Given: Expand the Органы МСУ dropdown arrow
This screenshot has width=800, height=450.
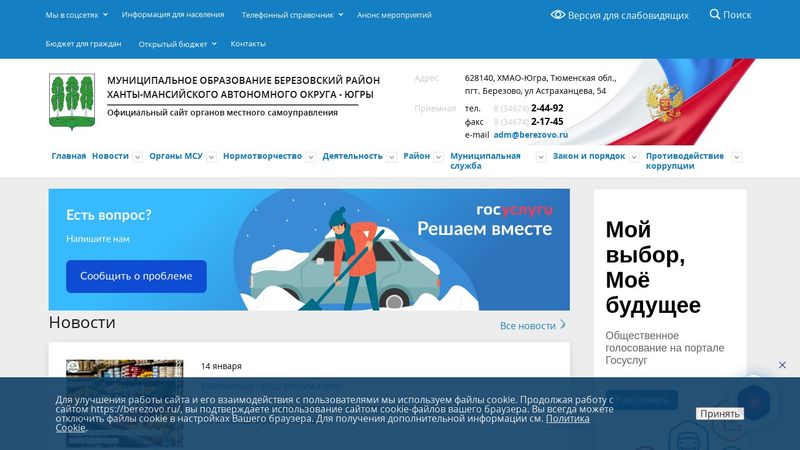Looking at the screenshot, I should 211,157.
